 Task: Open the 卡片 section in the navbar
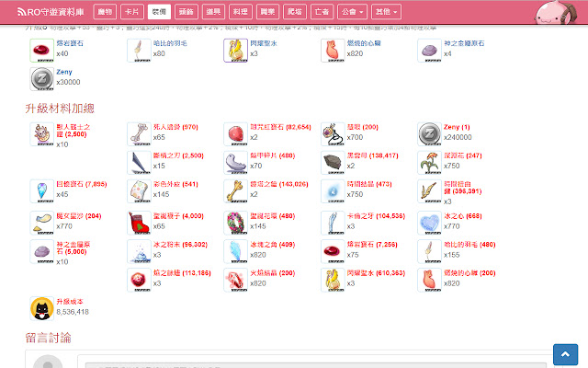132,12
